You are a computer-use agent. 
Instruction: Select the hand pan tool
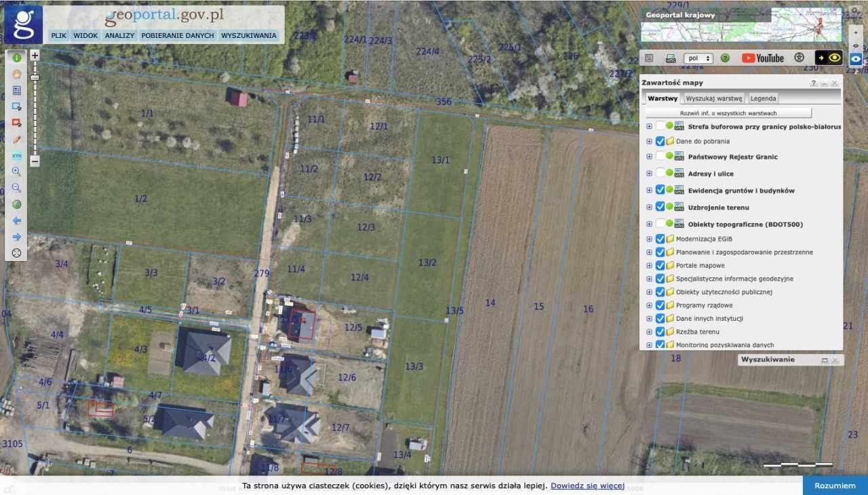tap(17, 74)
